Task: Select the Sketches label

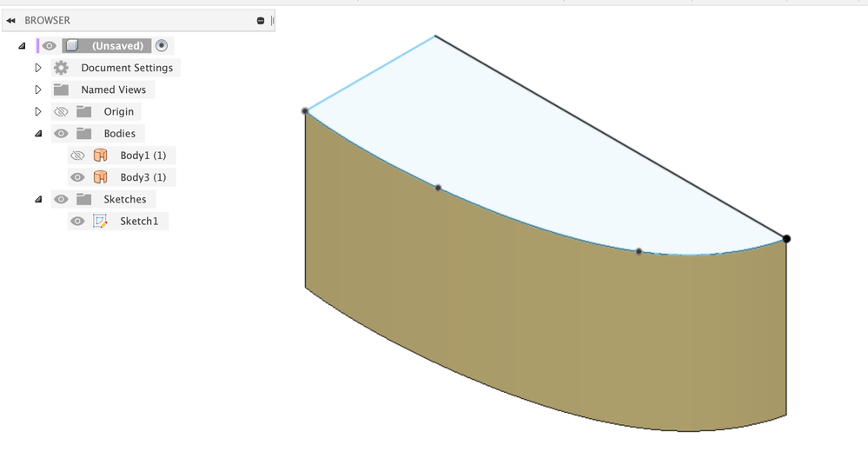Action: click(x=124, y=199)
